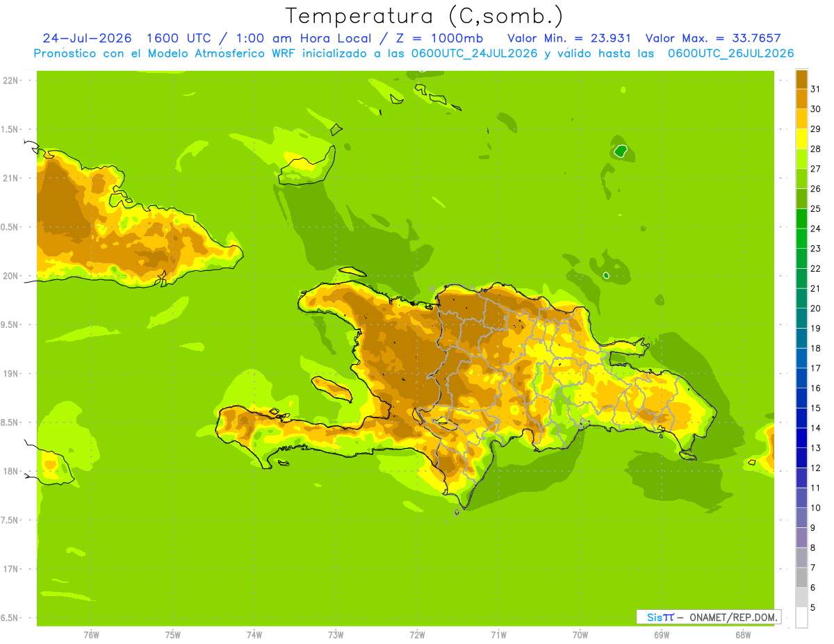Click the "ONAMET/REP.DOM." credit label
Screen dimensions: 834x644
733,617
